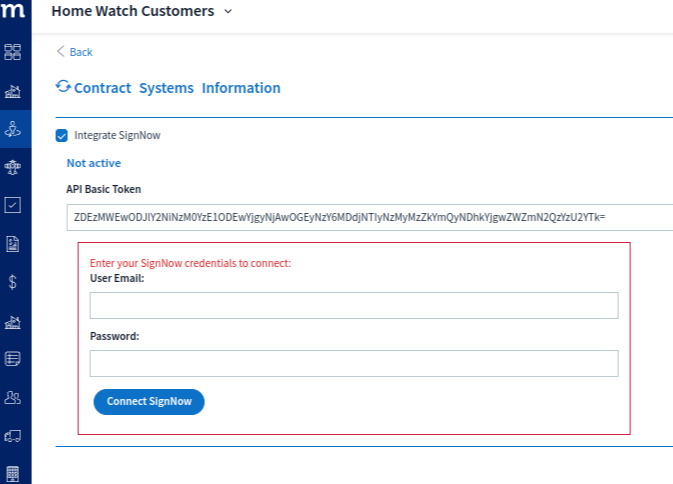This screenshot has width=673, height=484.
Task: Open the checkmark task icon in sidebar
Action: (12, 205)
